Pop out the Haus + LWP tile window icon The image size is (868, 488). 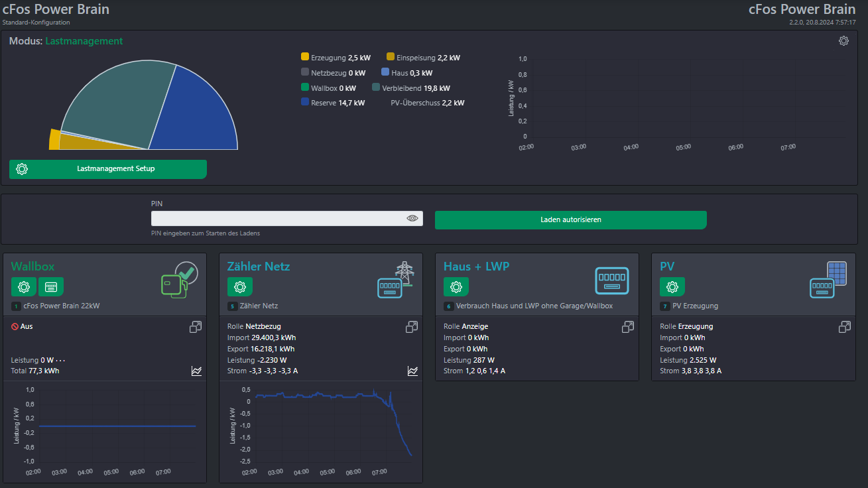pyautogui.click(x=628, y=327)
